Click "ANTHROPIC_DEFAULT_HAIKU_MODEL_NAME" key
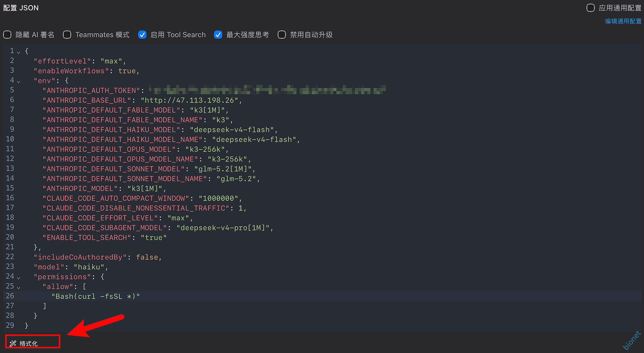The height and width of the screenshot is (353, 644). click(x=122, y=140)
